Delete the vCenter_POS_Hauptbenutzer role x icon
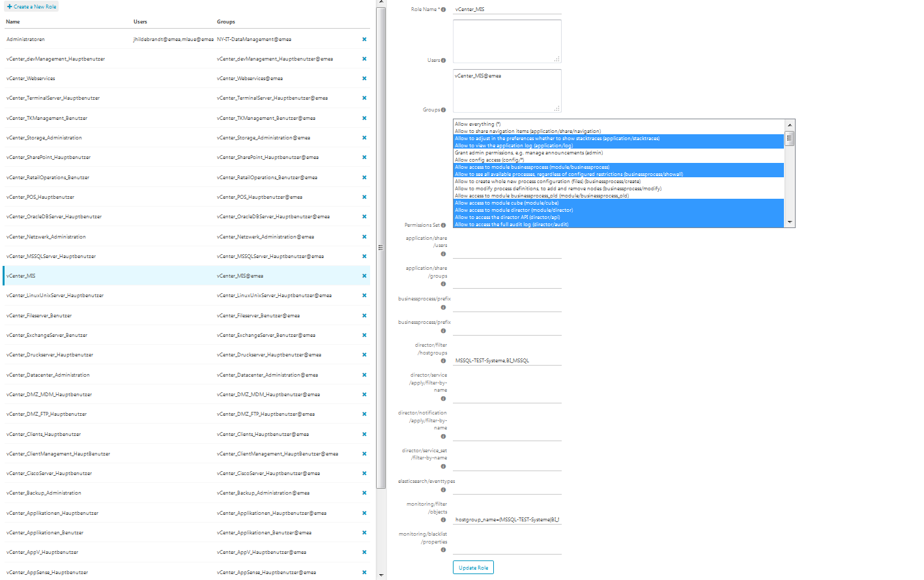 (x=364, y=197)
